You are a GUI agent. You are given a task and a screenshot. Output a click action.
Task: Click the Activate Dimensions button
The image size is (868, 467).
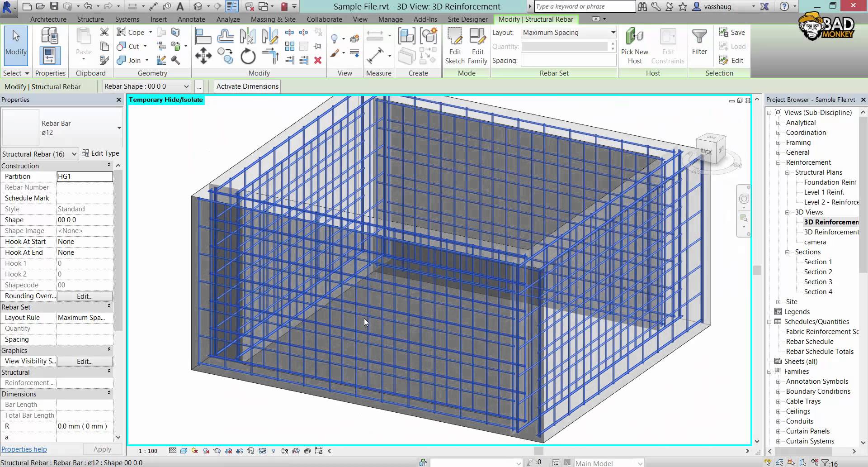coord(247,86)
